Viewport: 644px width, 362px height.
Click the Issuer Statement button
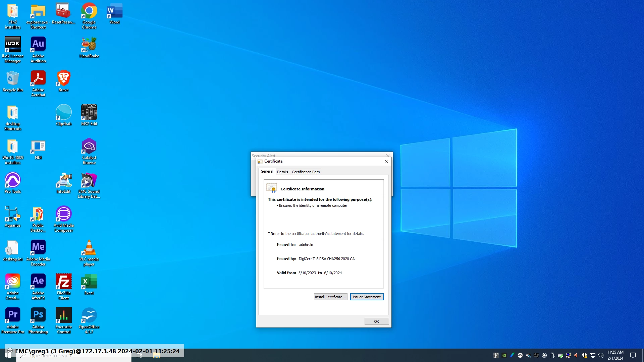click(367, 297)
